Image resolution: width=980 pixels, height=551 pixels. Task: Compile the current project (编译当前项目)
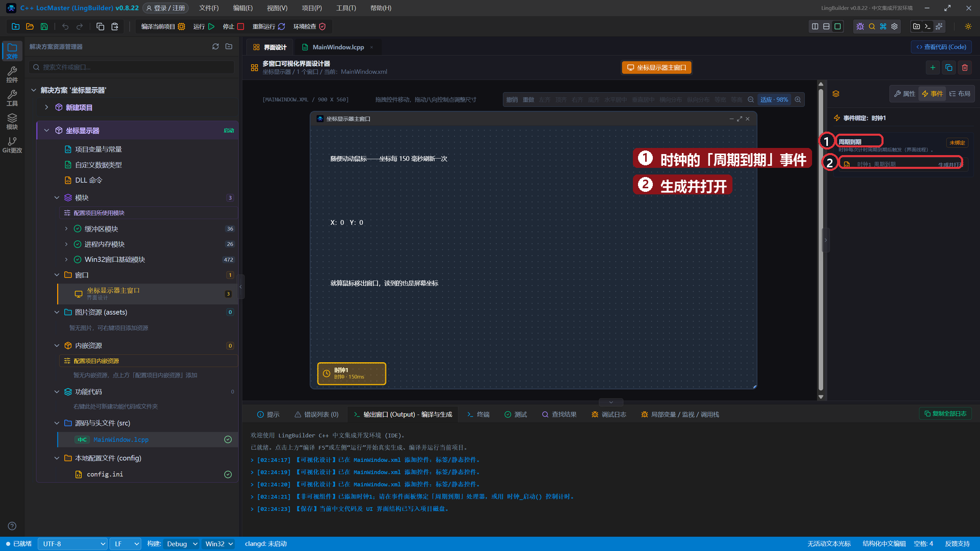(162, 27)
